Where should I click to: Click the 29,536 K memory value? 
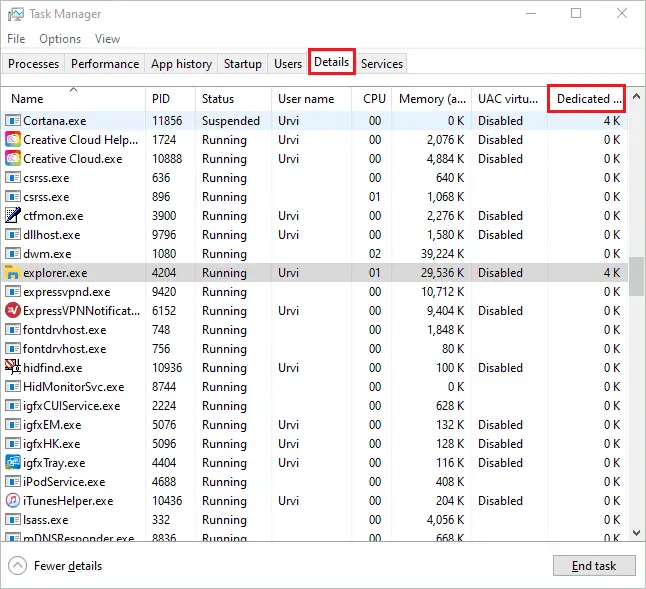click(x=442, y=273)
